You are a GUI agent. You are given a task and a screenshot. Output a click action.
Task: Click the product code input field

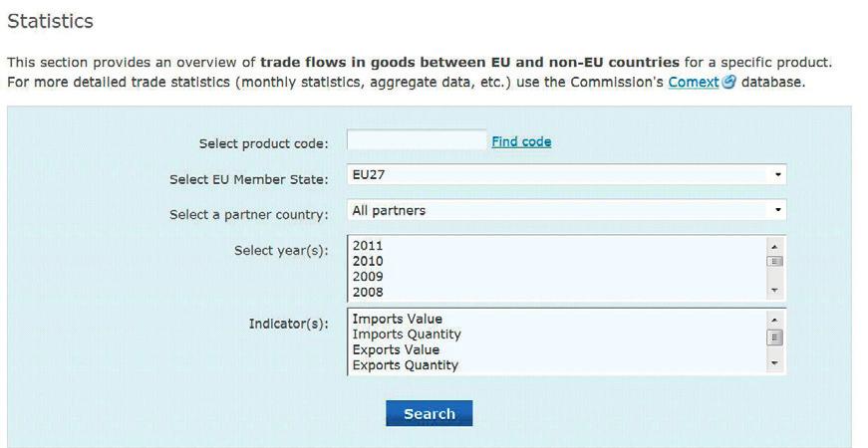tap(417, 140)
